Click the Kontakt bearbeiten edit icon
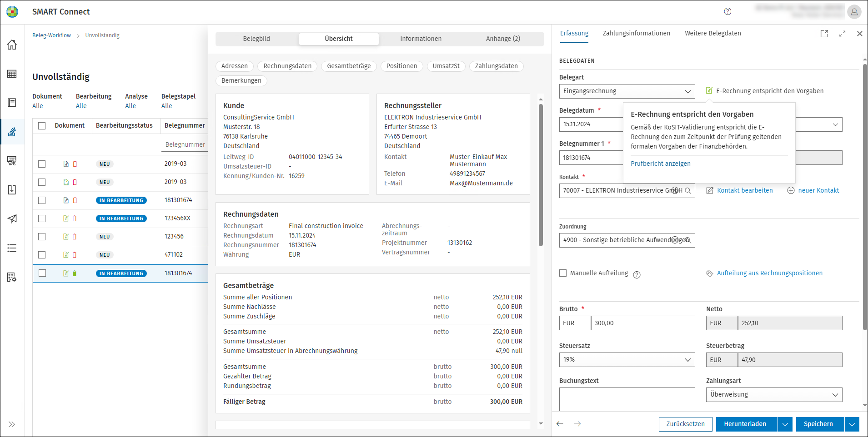This screenshot has width=868, height=437. click(709, 191)
